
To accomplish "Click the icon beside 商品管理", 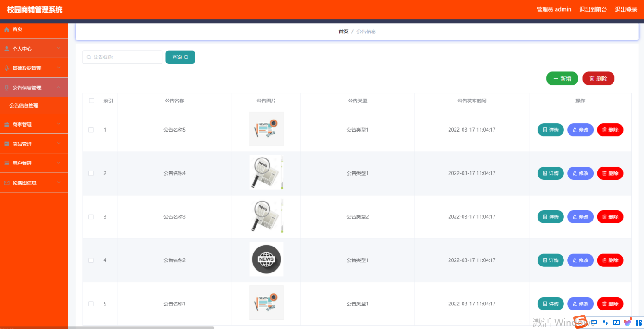I will click(x=6, y=144).
